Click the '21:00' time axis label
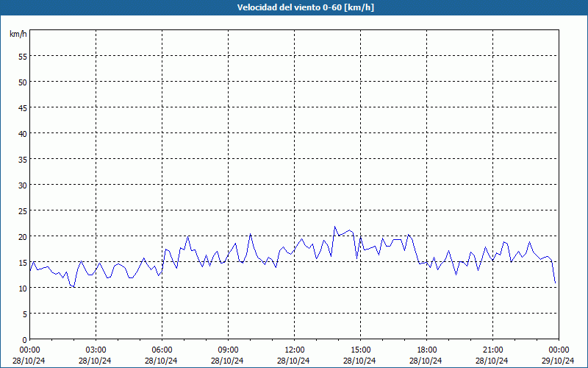The height and width of the screenshot is (368, 588). [x=492, y=350]
